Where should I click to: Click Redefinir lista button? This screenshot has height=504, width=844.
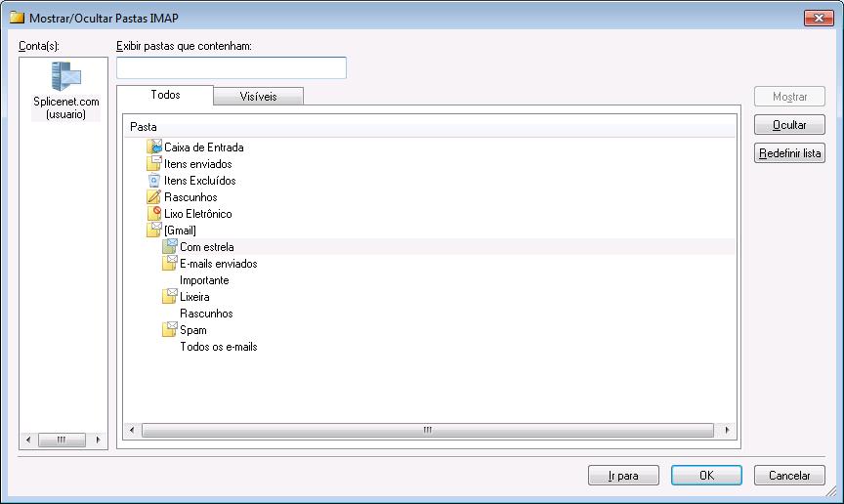[x=789, y=153]
